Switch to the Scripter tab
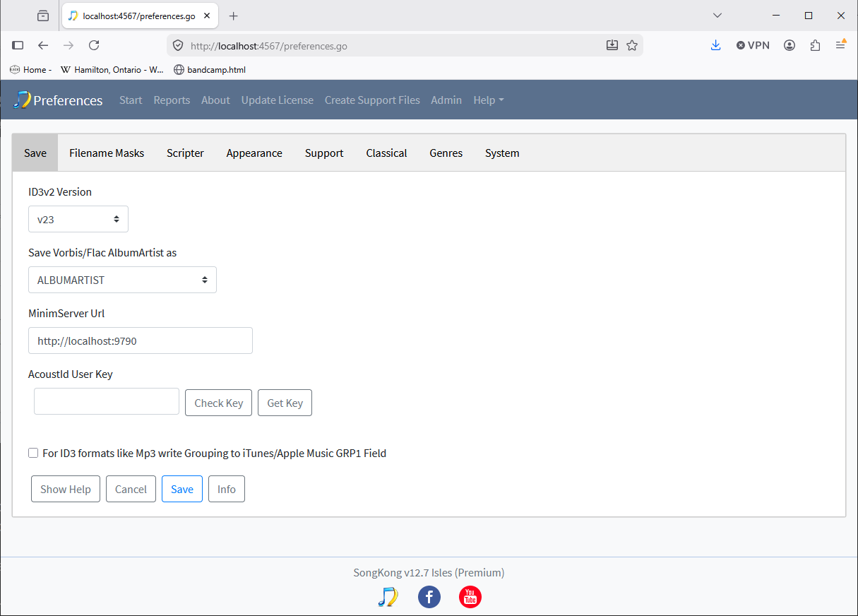Viewport: 858px width, 616px height. (x=185, y=153)
